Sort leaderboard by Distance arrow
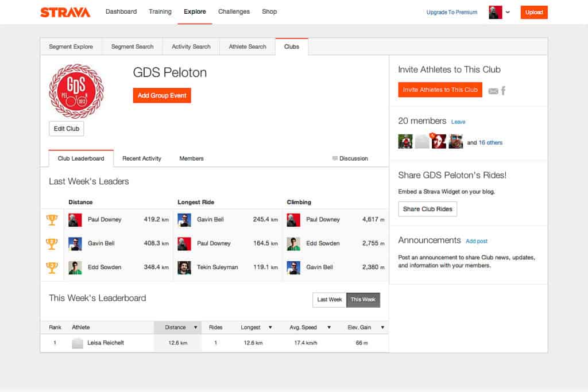Image resolution: width=588 pixels, height=392 pixels. click(195, 328)
